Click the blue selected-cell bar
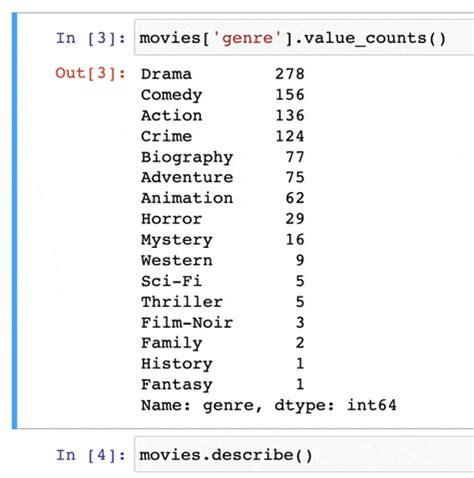 pos(14,220)
